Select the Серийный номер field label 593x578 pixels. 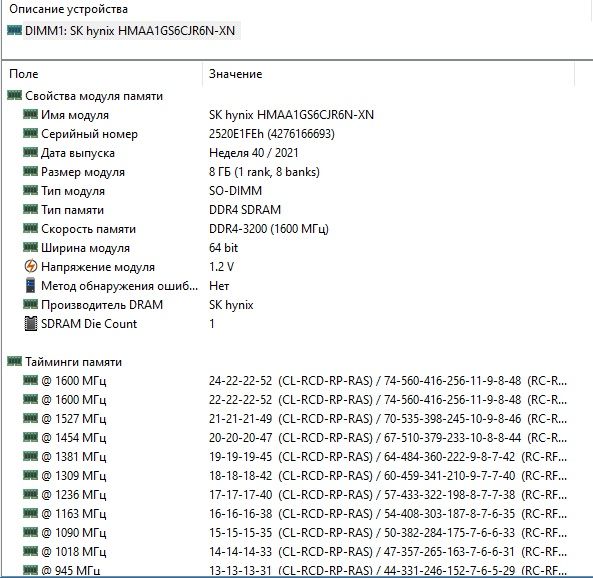click(x=89, y=134)
